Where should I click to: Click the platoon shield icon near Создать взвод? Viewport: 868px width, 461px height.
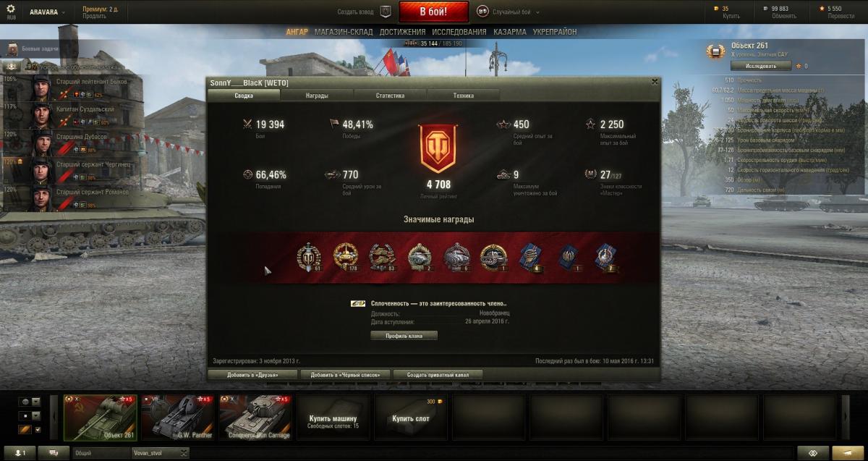point(386,12)
